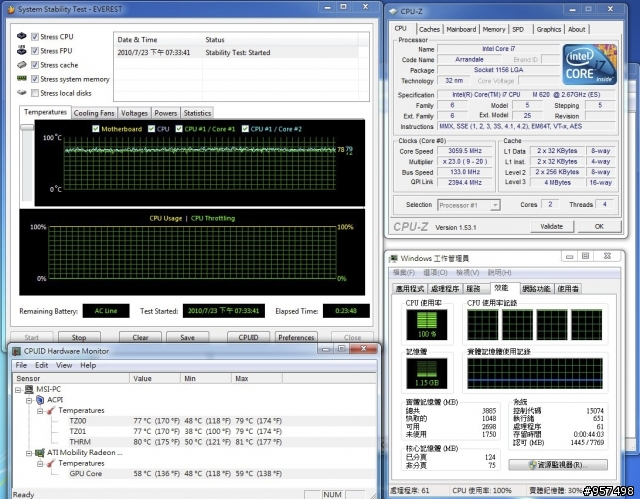Enable the Stress local disks checkbox

click(x=35, y=93)
